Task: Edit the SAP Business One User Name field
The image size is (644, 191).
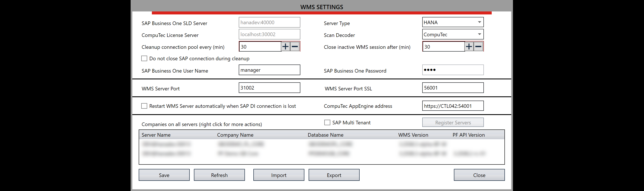Action: (x=269, y=70)
